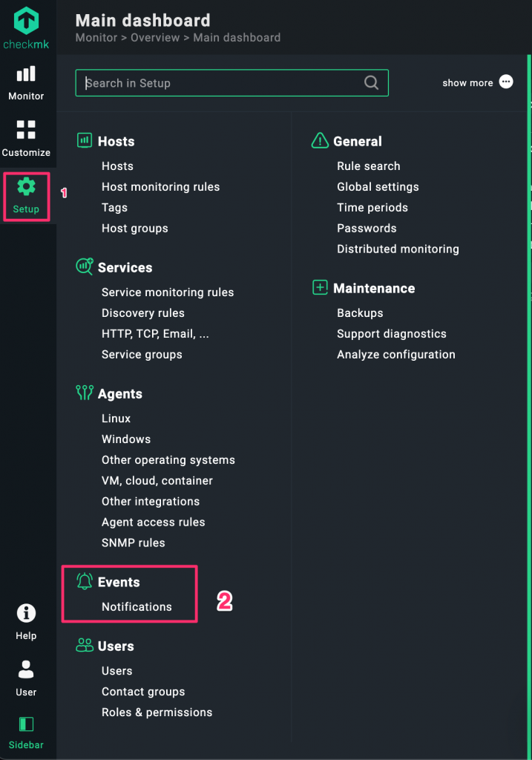Image resolution: width=532 pixels, height=760 pixels.
Task: Go to Roles & permissions
Action: coord(157,712)
